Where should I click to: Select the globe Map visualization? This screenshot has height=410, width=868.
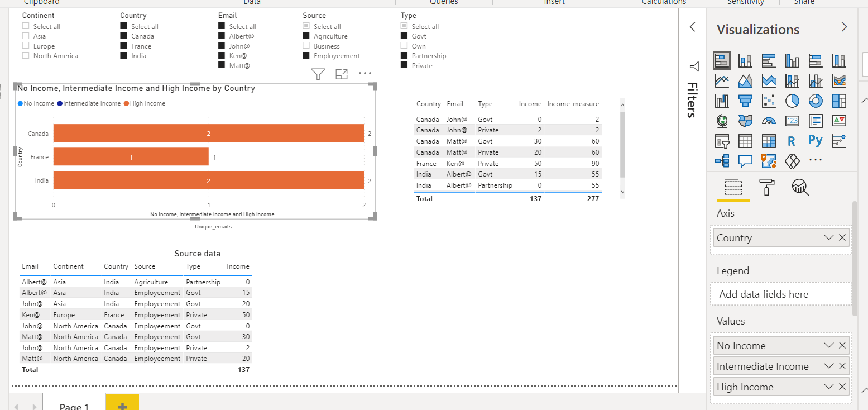722,121
